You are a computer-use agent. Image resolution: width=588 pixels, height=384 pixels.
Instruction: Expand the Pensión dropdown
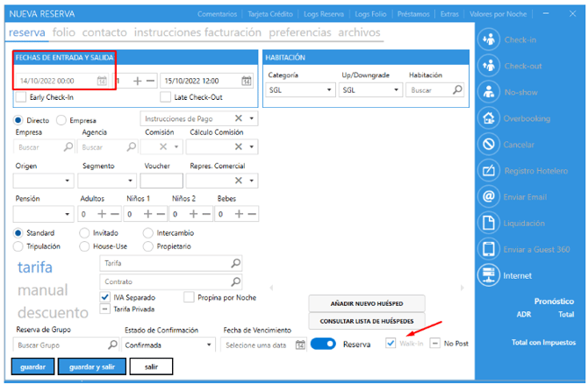click(x=68, y=213)
